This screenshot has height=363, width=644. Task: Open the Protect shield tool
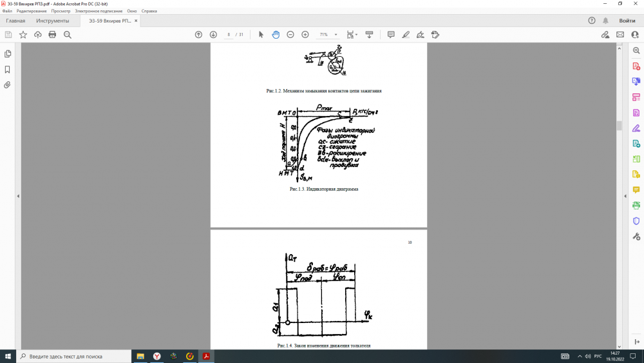tap(636, 221)
